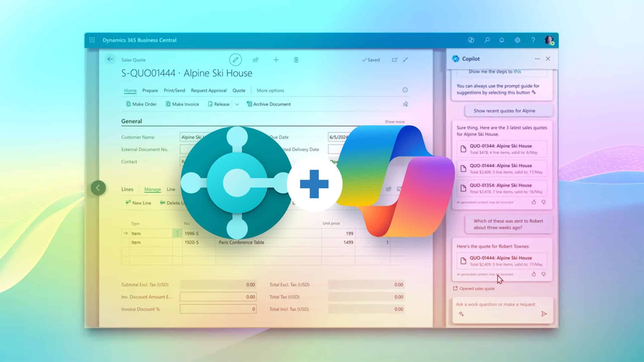Open Copilot more options ellipsis

pyautogui.click(x=537, y=59)
